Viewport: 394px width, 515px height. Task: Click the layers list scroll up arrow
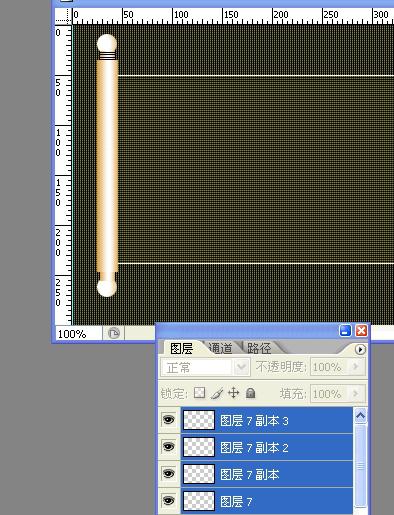[x=360, y=415]
